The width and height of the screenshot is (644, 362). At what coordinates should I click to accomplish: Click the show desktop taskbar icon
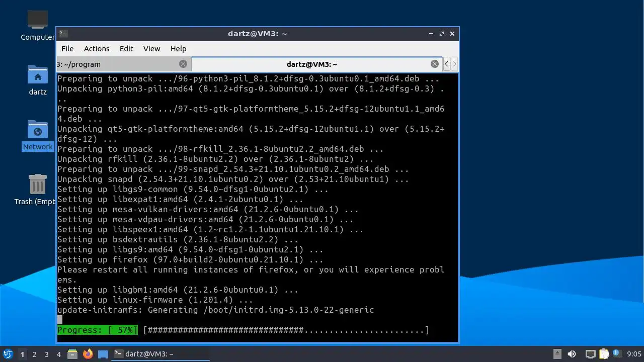point(103,354)
